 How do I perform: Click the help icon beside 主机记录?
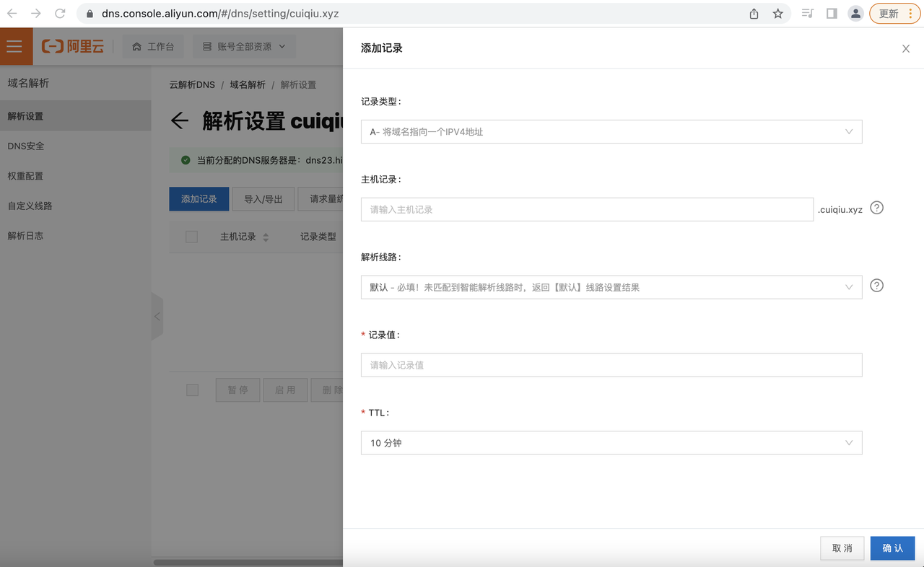[877, 208]
